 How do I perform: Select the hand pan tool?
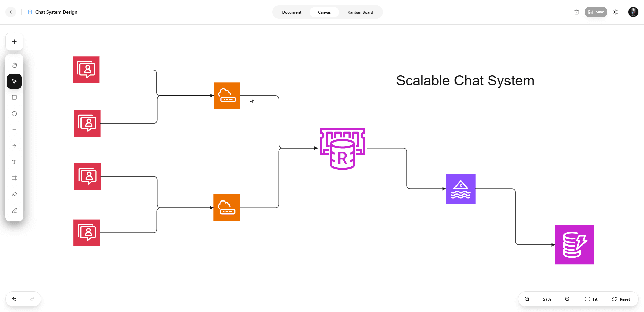pos(14,65)
